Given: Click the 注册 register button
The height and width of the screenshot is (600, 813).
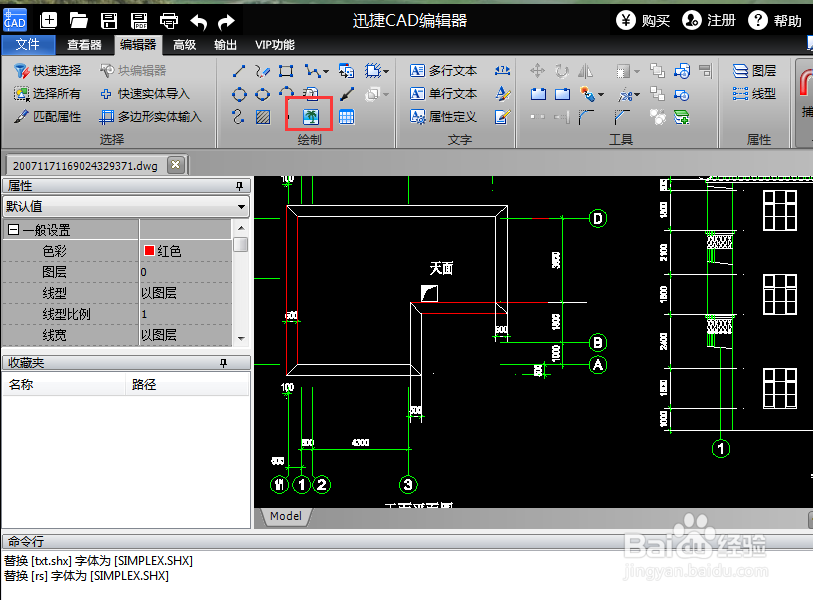Looking at the screenshot, I should click(709, 21).
